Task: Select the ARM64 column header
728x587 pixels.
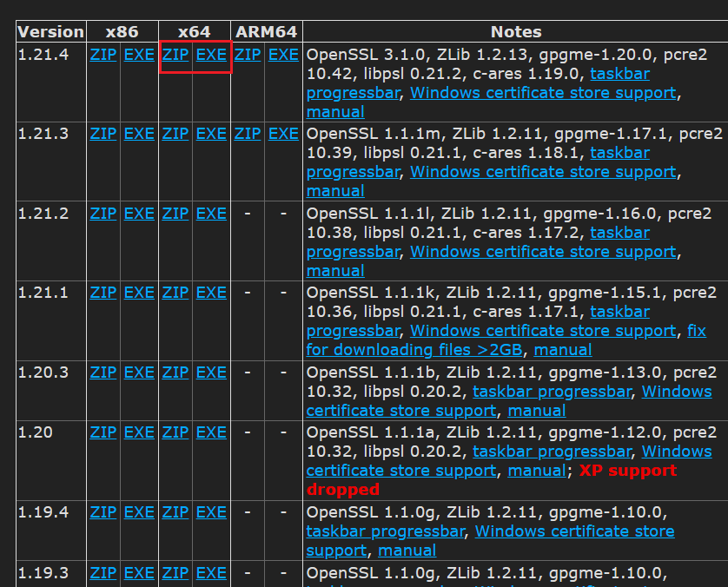Action: (266, 31)
